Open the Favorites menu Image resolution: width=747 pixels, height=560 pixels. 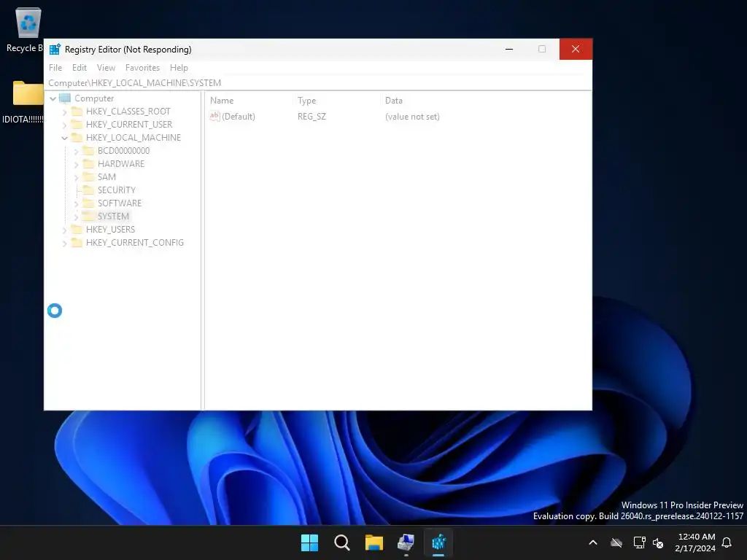click(x=142, y=68)
